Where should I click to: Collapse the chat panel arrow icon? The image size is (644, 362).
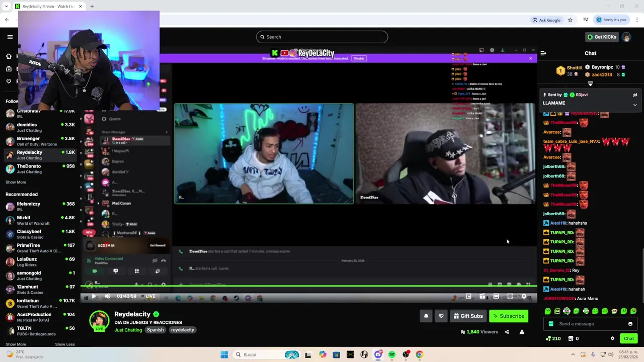(x=543, y=53)
